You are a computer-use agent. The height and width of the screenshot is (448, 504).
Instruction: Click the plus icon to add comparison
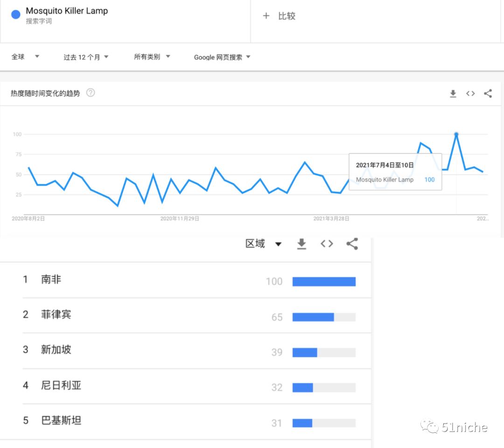pyautogui.click(x=266, y=16)
